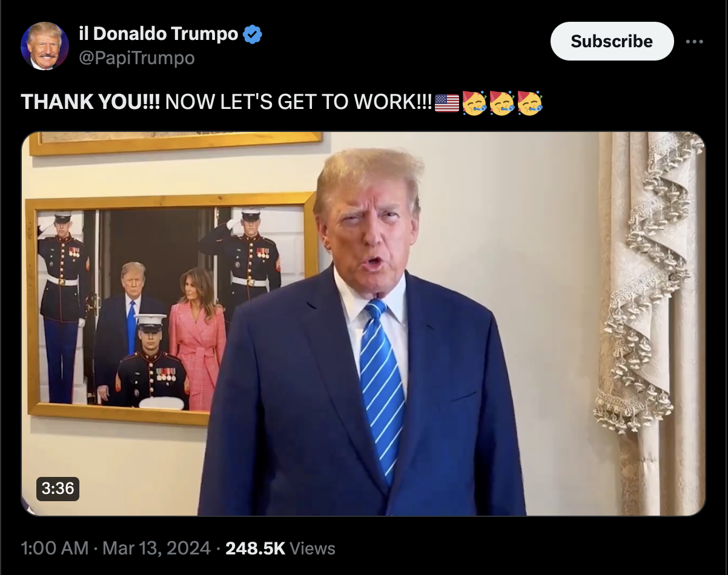The width and height of the screenshot is (728, 575).
Task: Open the il Donaldo Trumpo display name
Action: pyautogui.click(x=159, y=34)
